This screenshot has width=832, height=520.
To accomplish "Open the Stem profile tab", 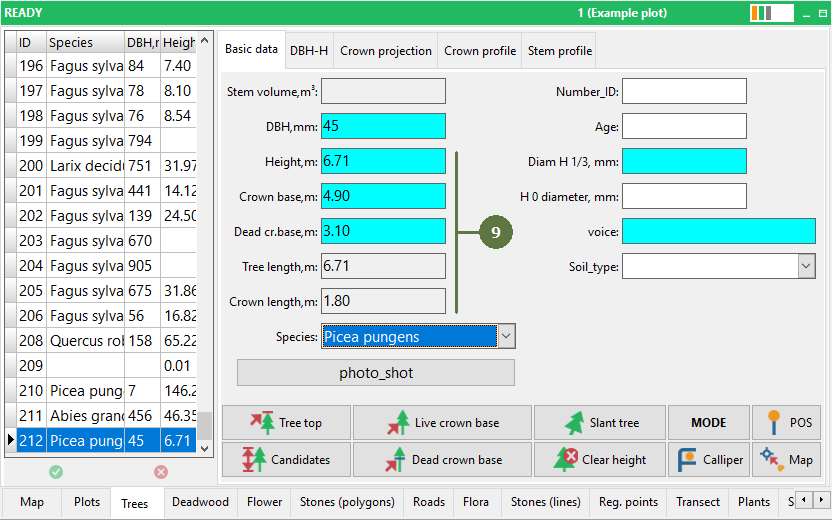I will pyautogui.click(x=559, y=51).
